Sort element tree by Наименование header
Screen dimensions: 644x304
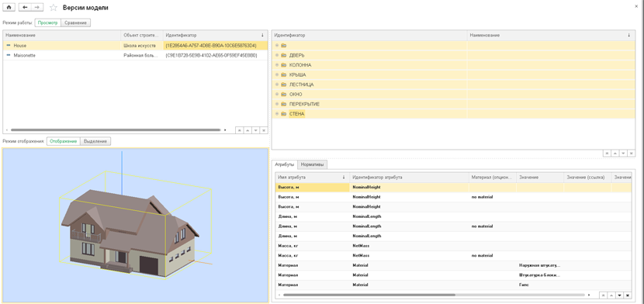[x=552, y=35]
